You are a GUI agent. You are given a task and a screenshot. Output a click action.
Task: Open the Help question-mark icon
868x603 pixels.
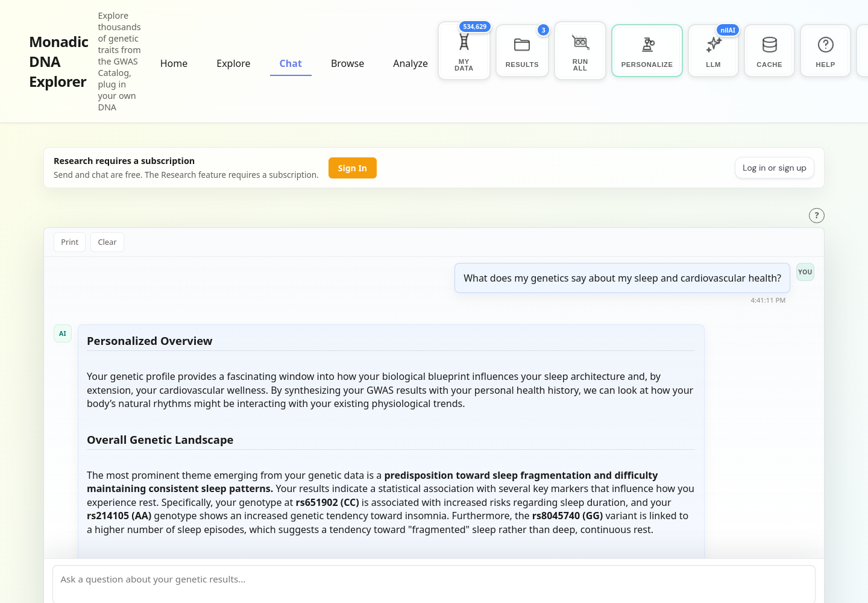pyautogui.click(x=825, y=51)
